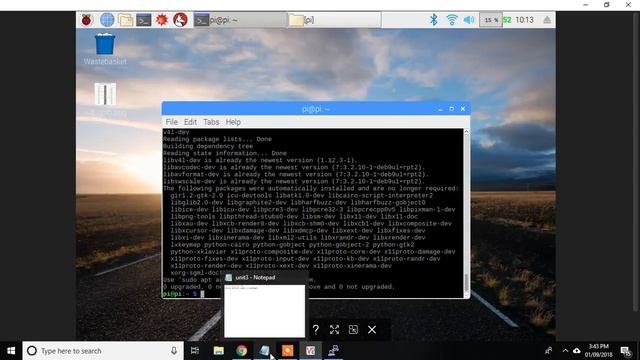Open the Bluetooth panel icon
Viewport: 640px width, 360px height.
[x=433, y=20]
